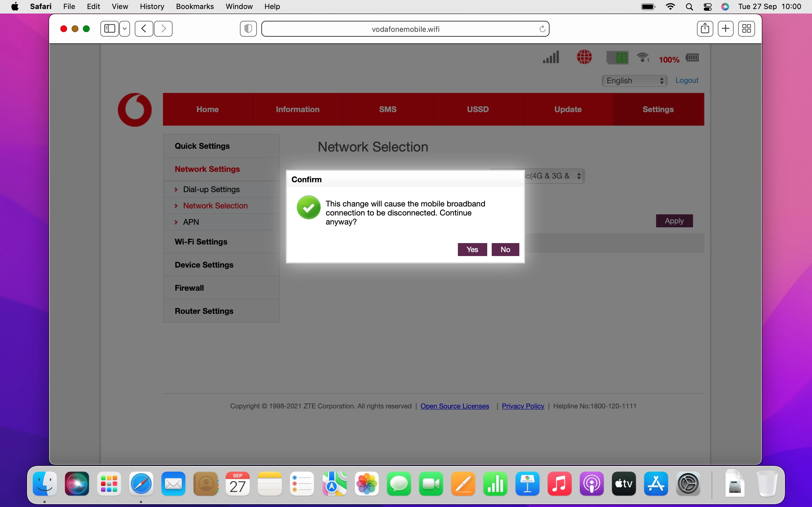This screenshot has height=507, width=812.
Task: Click the Wi-Fi connected devices icon
Action: click(x=643, y=58)
